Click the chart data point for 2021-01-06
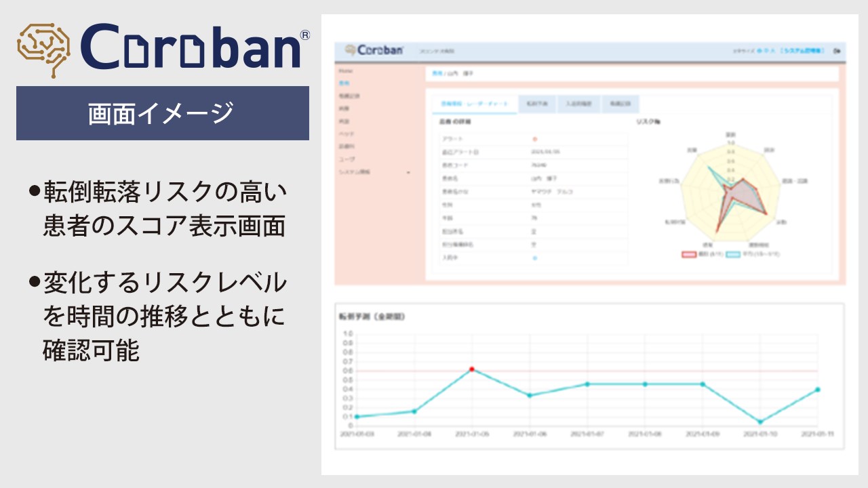Viewport: 868px width, 488px height. (x=530, y=395)
